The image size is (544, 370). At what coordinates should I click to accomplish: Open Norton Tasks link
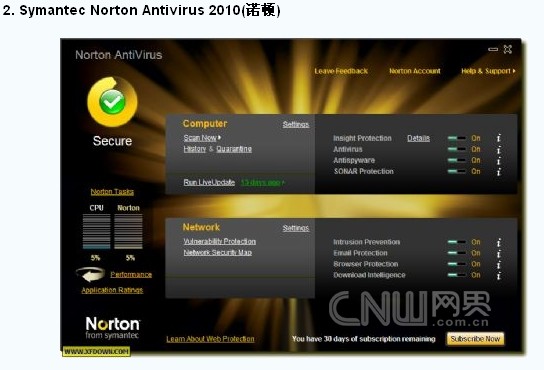pyautogui.click(x=112, y=192)
